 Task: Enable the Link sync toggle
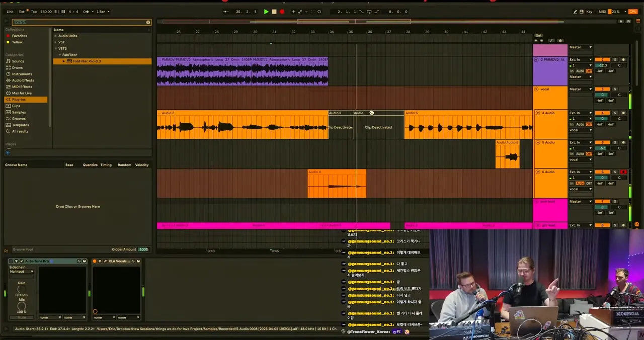pos(10,12)
